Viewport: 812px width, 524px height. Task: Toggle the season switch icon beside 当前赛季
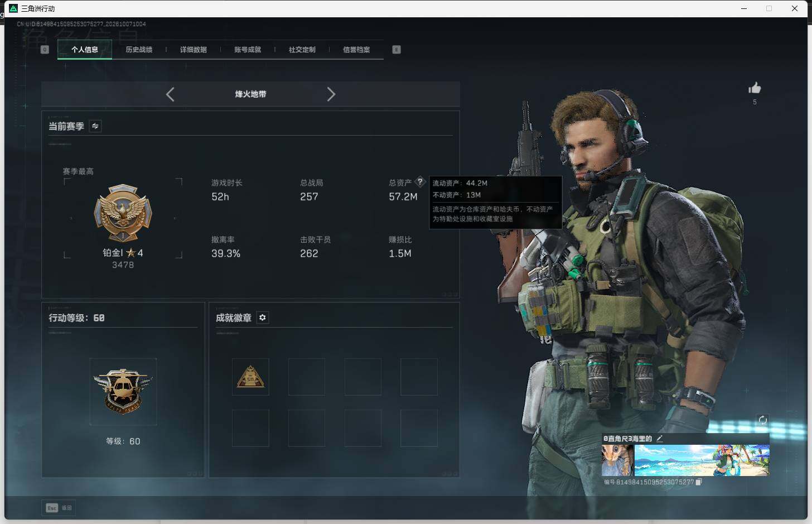click(95, 126)
